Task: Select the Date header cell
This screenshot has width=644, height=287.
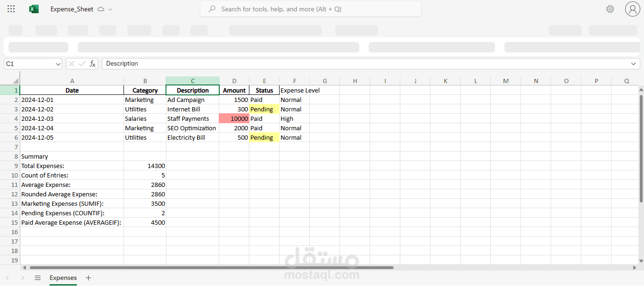Action: 72,90
